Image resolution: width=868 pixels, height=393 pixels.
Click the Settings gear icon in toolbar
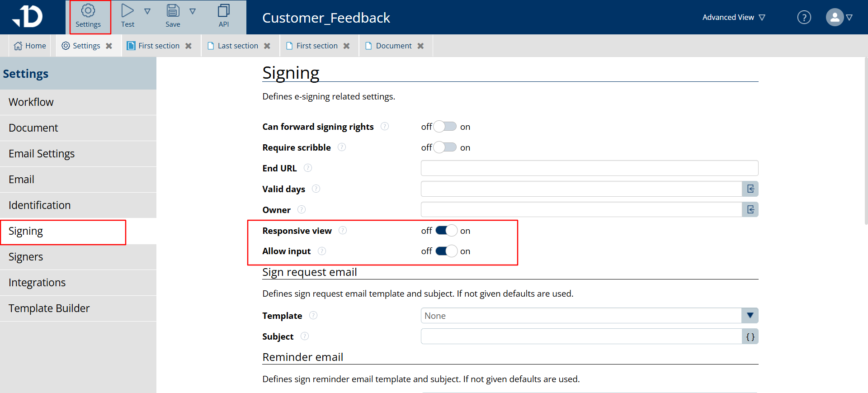pyautogui.click(x=88, y=11)
